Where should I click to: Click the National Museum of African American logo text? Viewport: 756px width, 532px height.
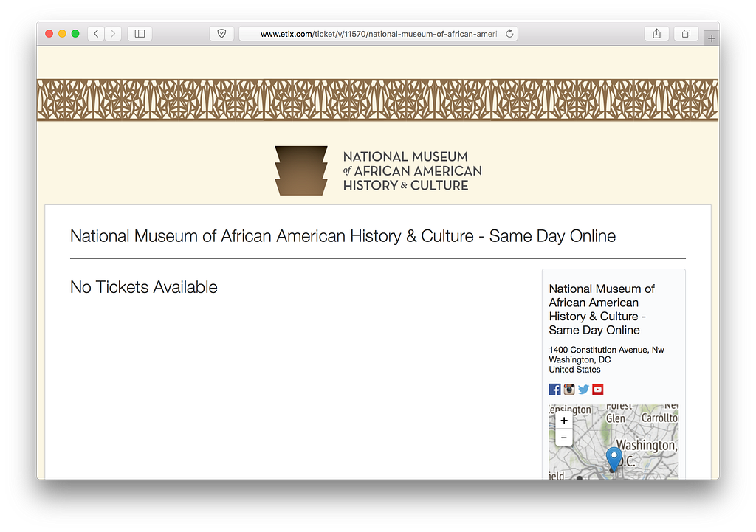pos(412,171)
